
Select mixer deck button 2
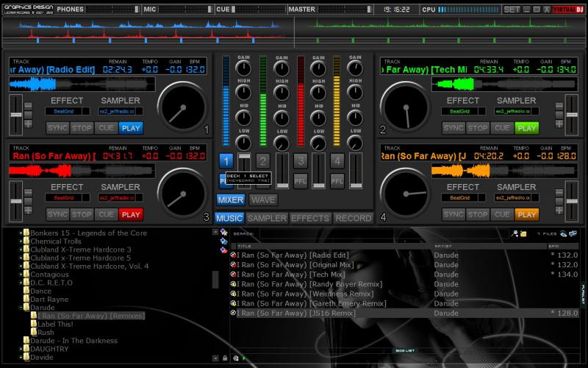263,161
